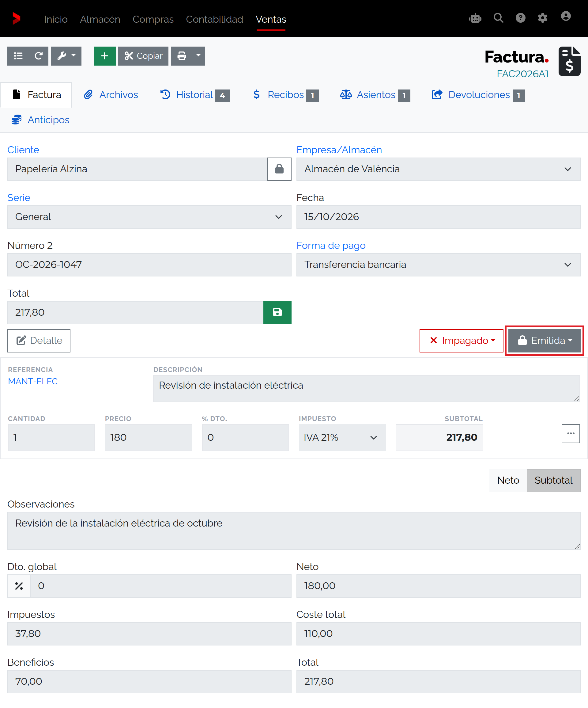This screenshot has width=588, height=708.
Task: Open the Impagado status dropdown
Action: 461,341
